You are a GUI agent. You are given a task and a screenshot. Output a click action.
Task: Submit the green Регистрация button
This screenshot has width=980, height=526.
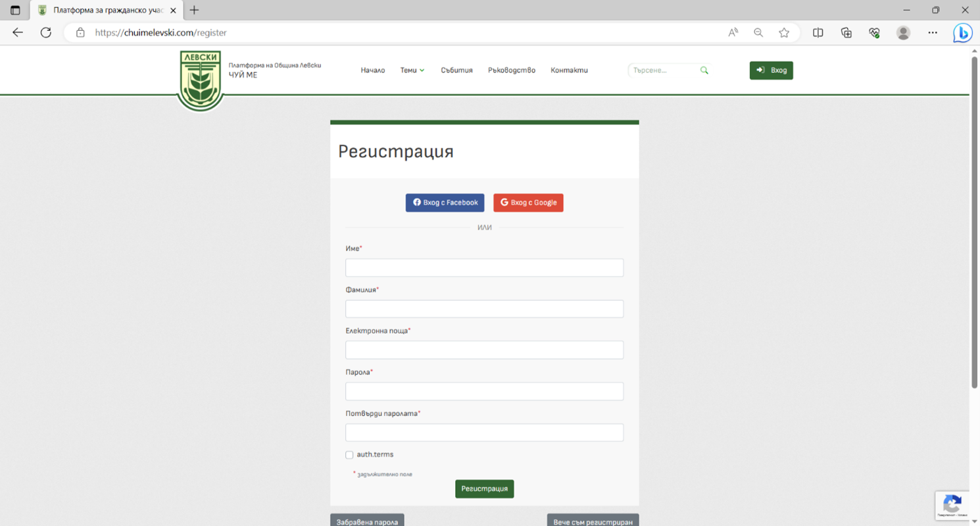[484, 489]
